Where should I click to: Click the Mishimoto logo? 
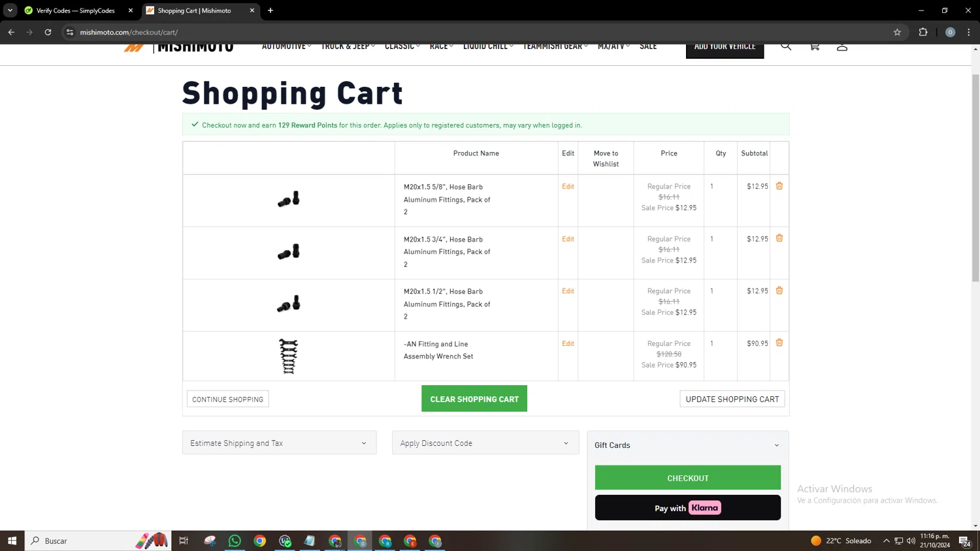[178, 48]
